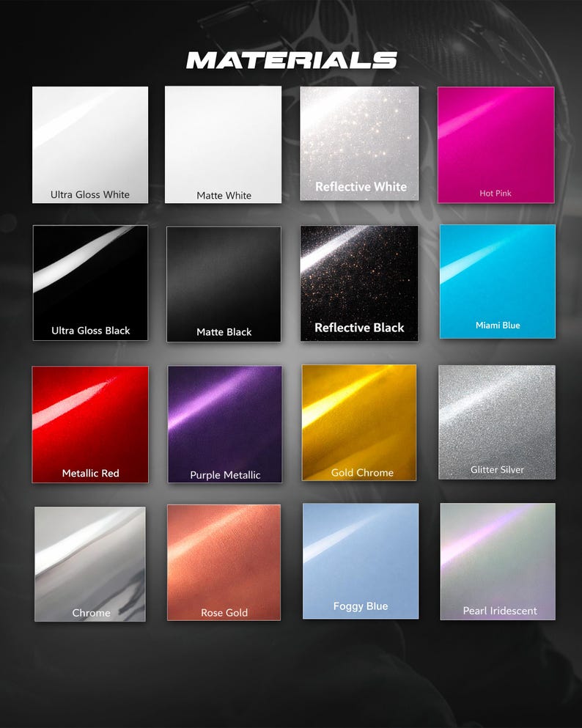Viewport: 582px width, 728px height.
Task: Choose the Ultra Gloss Black swatch
Action: click(90, 283)
